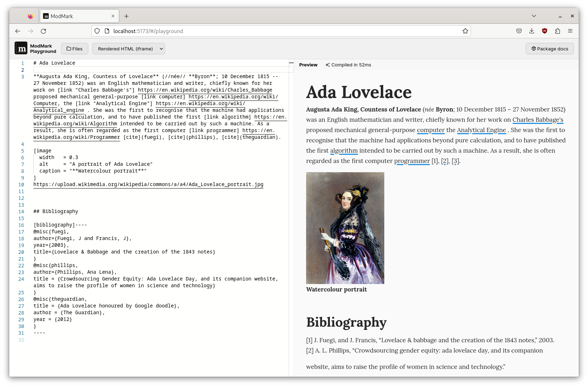
Task: Click the collapse minus icon above editor divider
Action: coord(291,63)
